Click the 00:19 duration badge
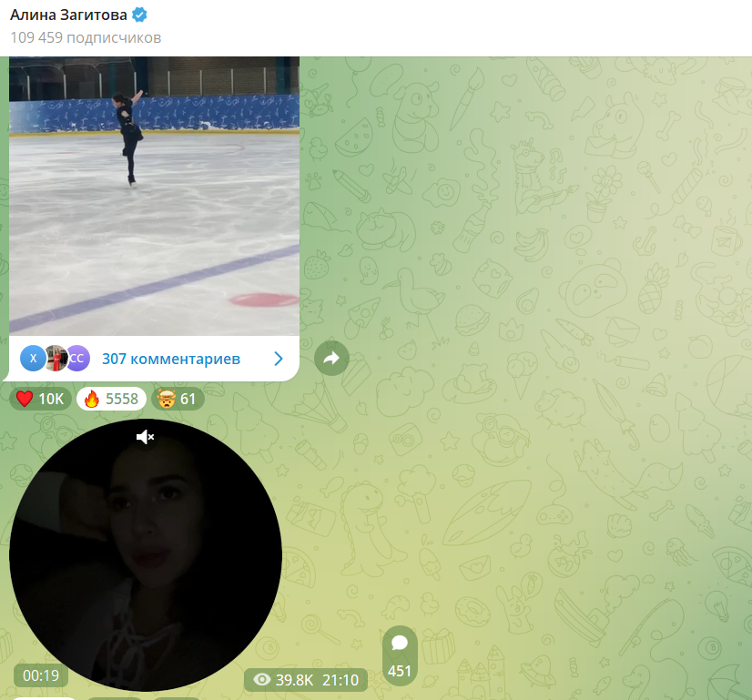752x700 pixels. pyautogui.click(x=41, y=675)
